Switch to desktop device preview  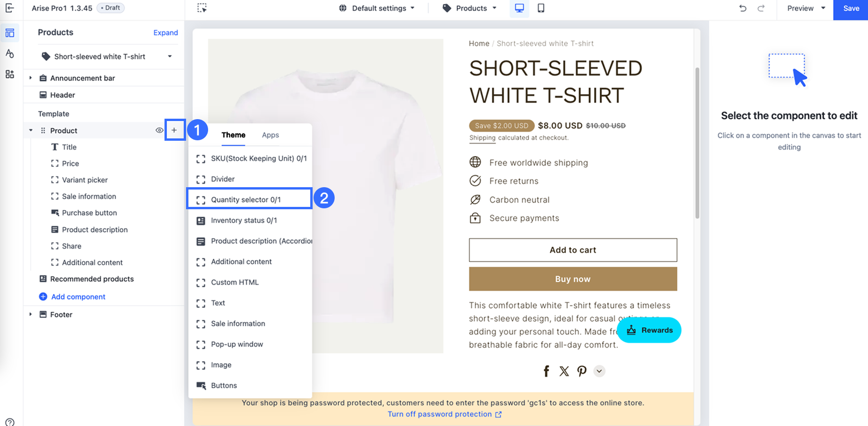click(519, 8)
